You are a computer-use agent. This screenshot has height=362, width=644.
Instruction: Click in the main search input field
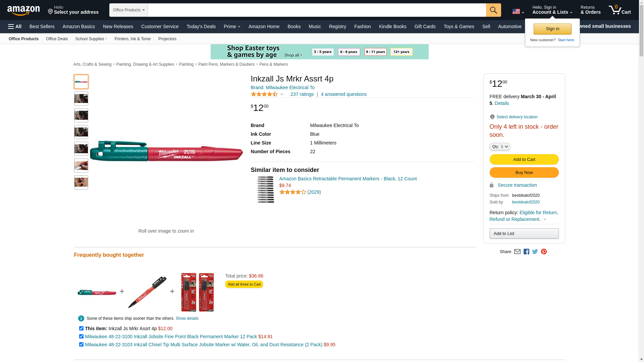tap(317, 10)
